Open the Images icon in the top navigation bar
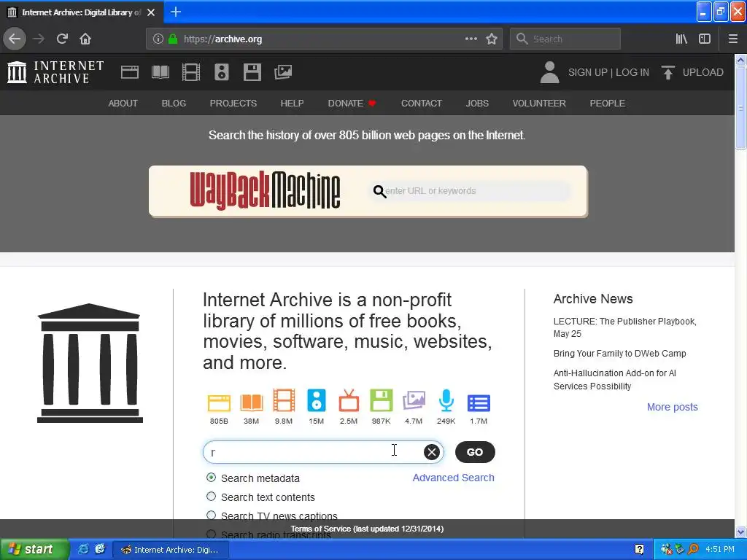Image resolution: width=747 pixels, height=560 pixels. 283,72
